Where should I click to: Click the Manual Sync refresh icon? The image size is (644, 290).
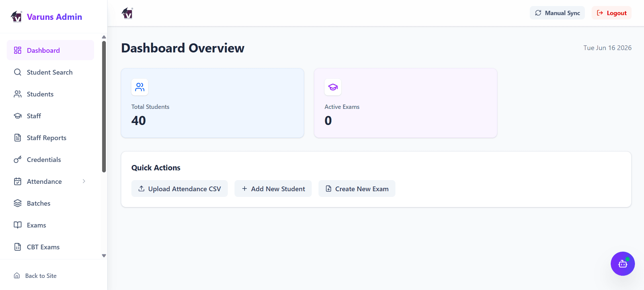coord(538,13)
